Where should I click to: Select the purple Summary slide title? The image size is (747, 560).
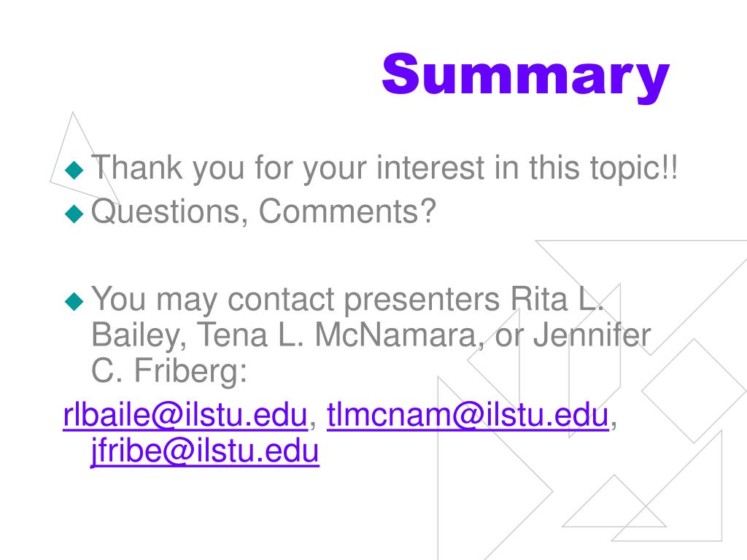pyautogui.click(x=525, y=76)
